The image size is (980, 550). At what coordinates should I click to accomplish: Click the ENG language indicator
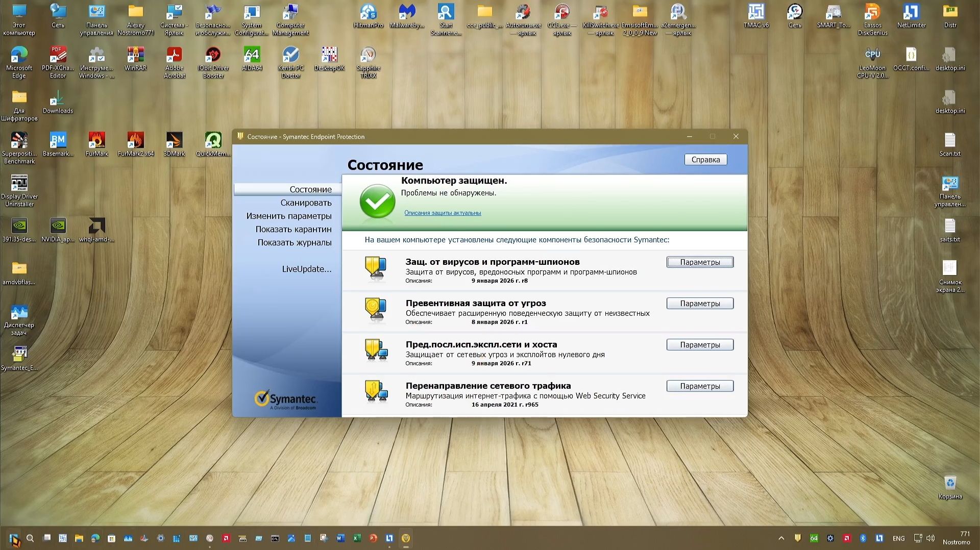898,538
